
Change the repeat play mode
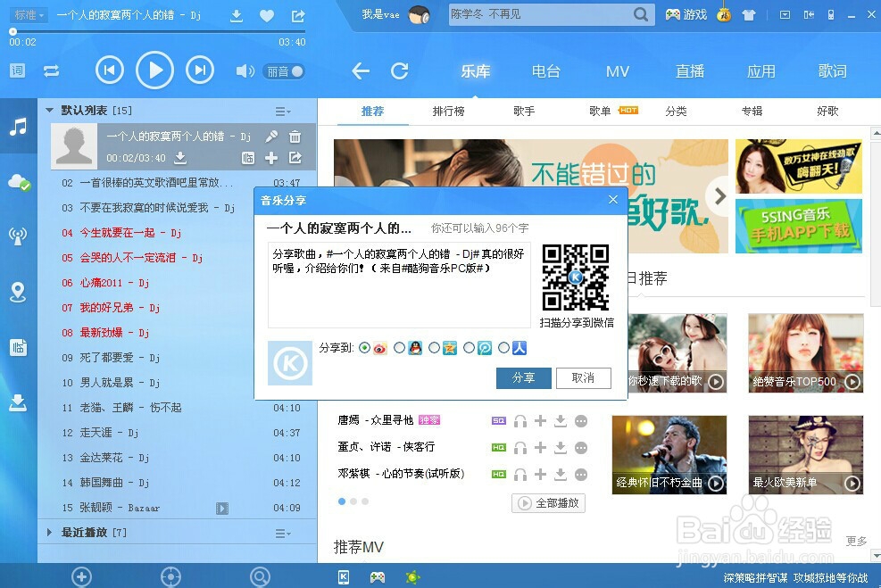(51, 70)
